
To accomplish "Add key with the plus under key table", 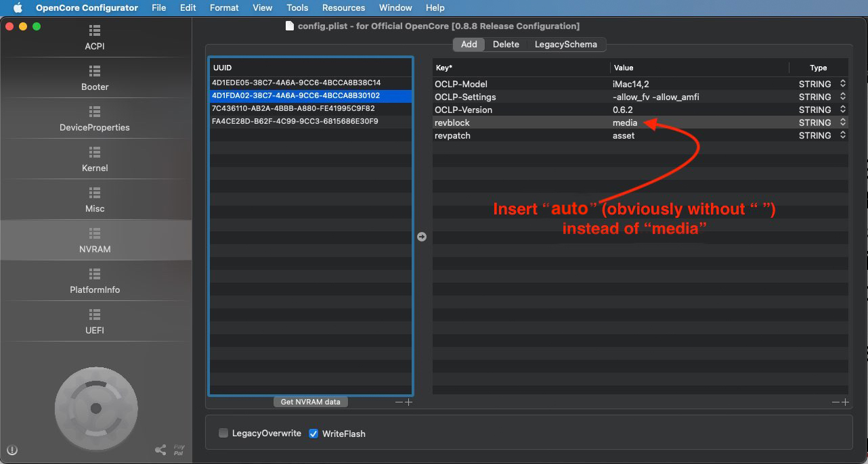I will pyautogui.click(x=844, y=402).
